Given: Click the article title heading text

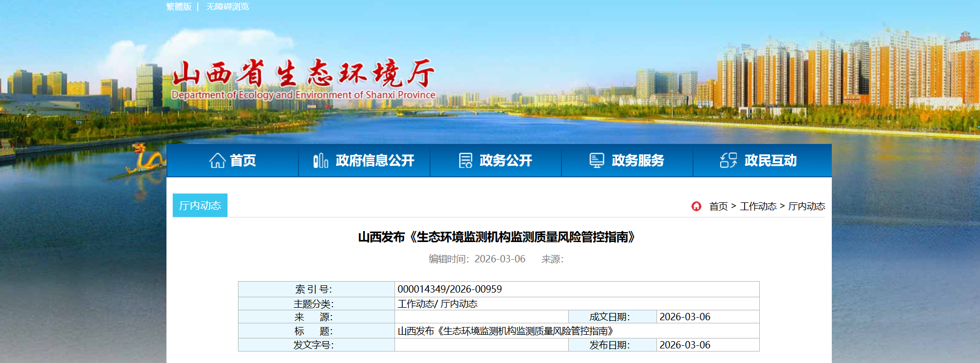Looking at the screenshot, I should (x=498, y=237).
